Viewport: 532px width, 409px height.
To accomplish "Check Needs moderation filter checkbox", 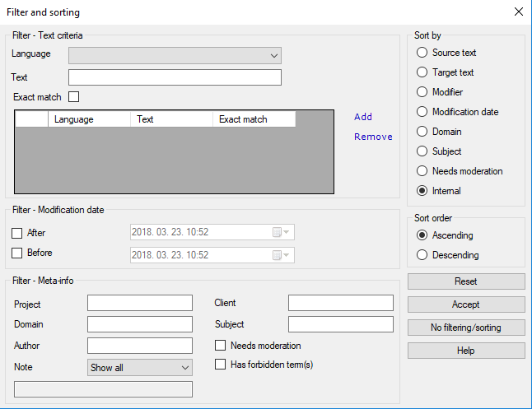I will point(220,346).
